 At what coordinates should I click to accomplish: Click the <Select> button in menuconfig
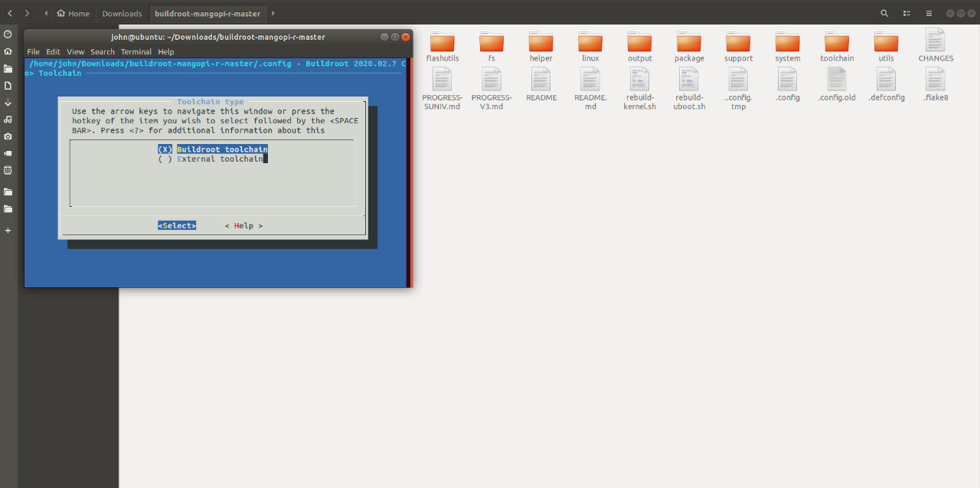(x=177, y=225)
